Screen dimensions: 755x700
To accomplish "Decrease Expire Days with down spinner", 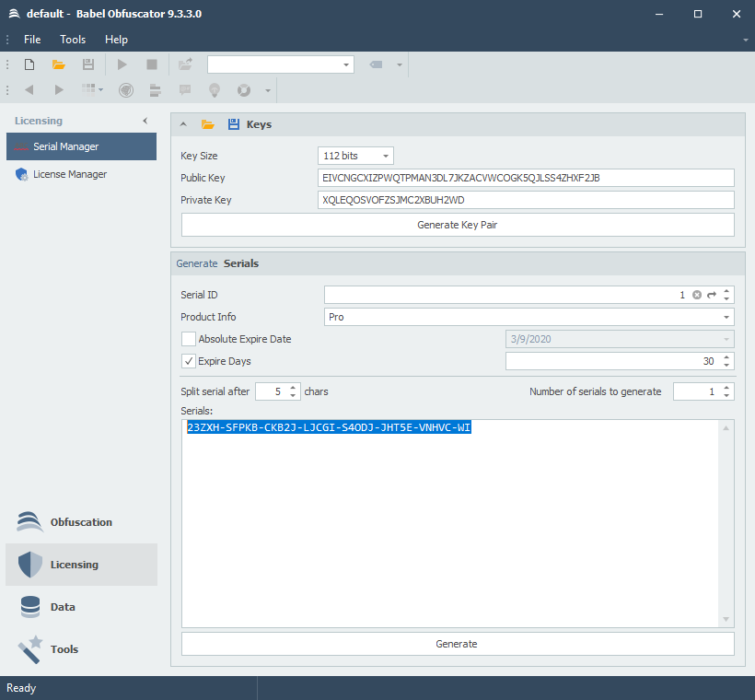I will point(726,366).
